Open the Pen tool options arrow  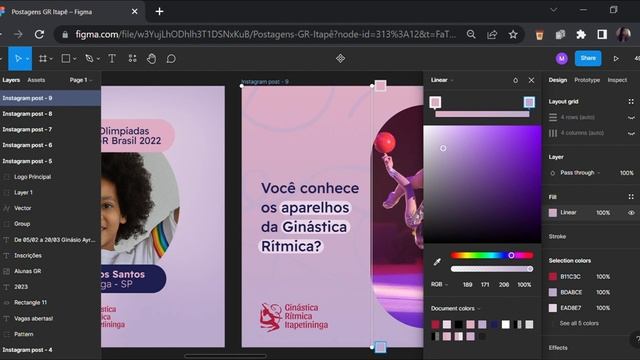[98, 59]
